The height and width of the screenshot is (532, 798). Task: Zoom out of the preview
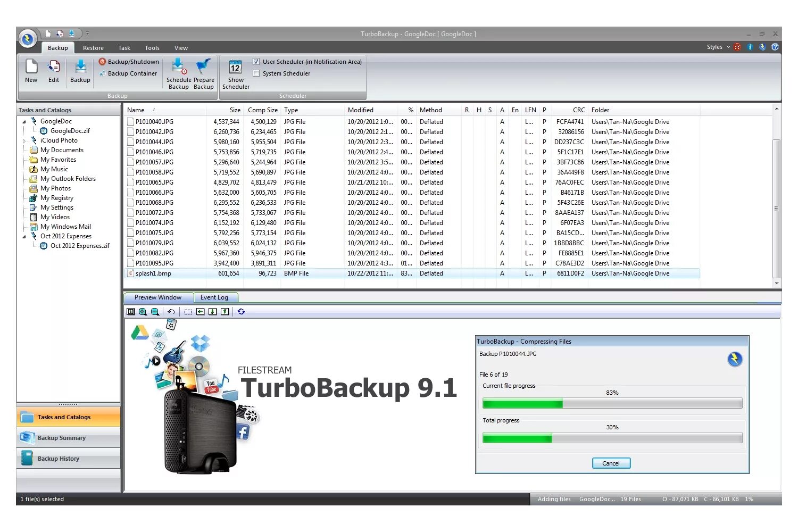tap(155, 312)
